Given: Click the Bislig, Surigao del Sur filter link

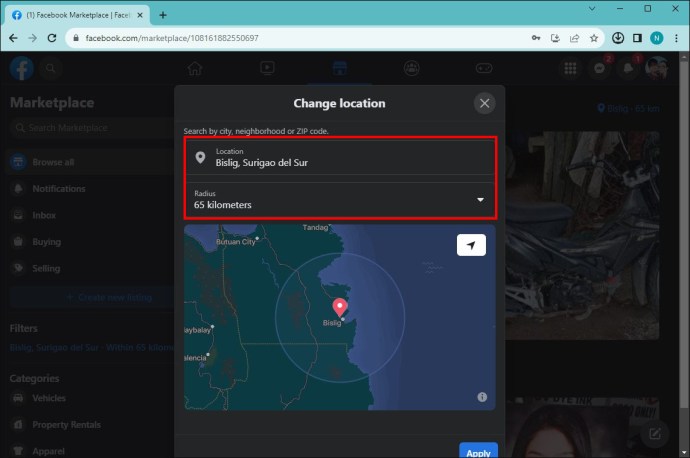Looking at the screenshot, I should (x=92, y=348).
